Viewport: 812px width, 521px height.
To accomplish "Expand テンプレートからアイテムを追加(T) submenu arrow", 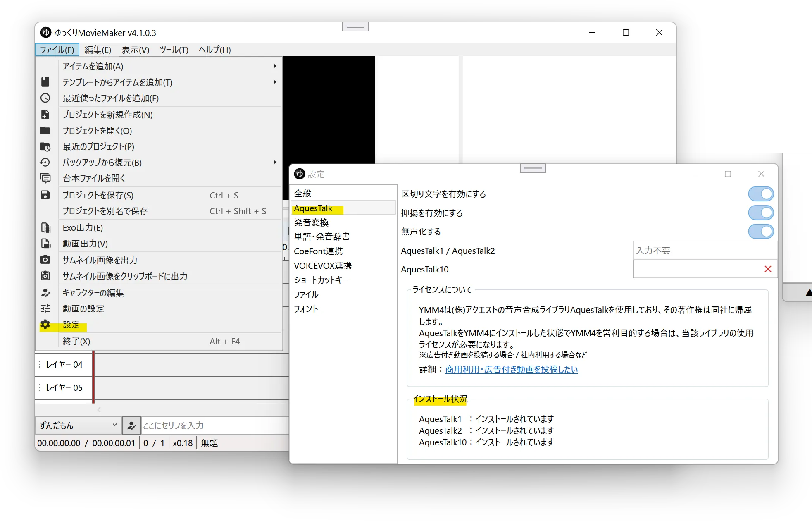I will coord(275,82).
